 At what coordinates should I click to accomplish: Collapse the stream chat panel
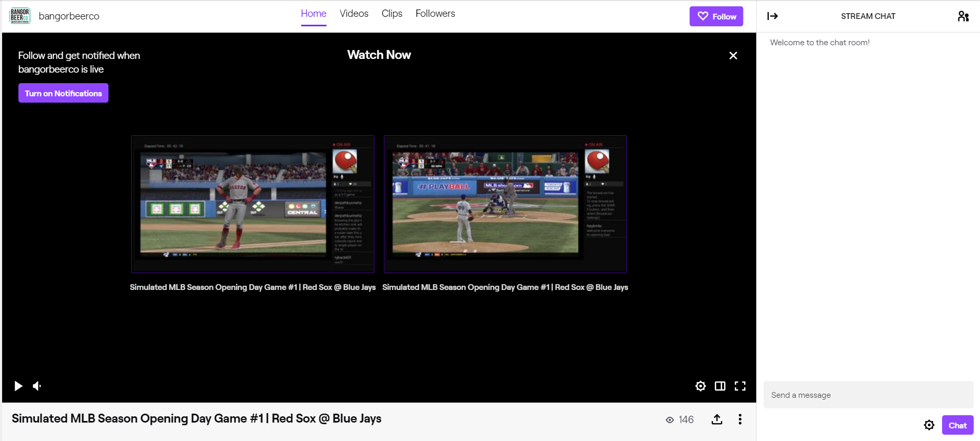click(773, 16)
